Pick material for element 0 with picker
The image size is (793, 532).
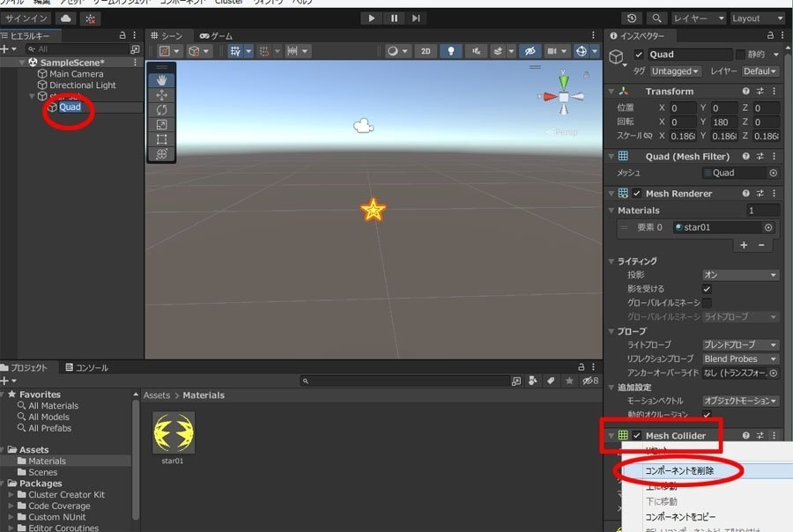[768, 227]
